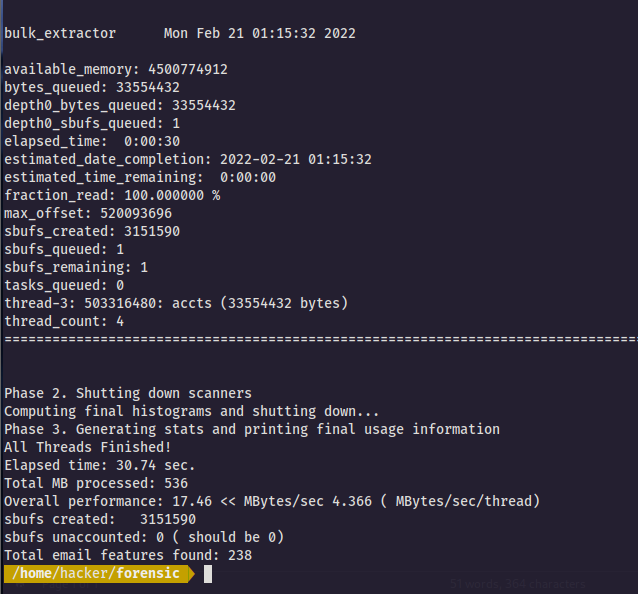
Task: Click the thread-3 accts line
Action: coord(176,304)
